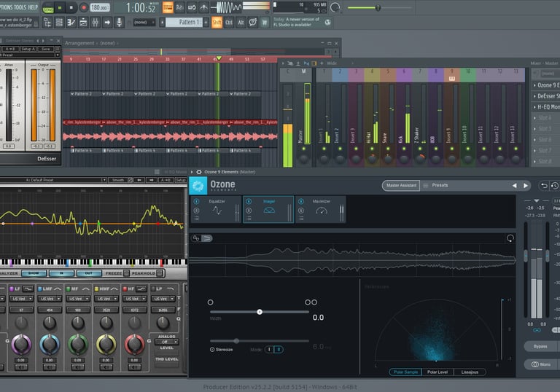Expand the Ozone 9 mixer slot

click(534, 85)
